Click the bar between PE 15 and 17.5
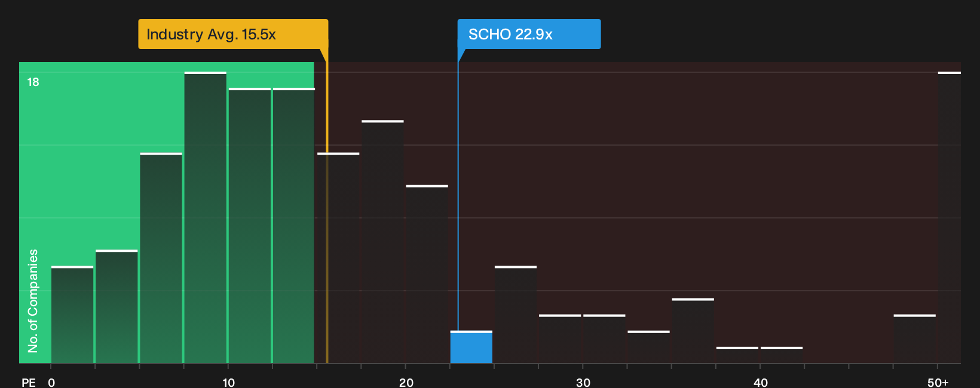This screenshot has width=980, height=388. coord(338,258)
